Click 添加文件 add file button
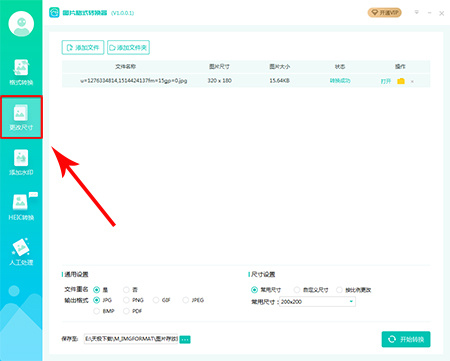450x361 pixels. [83, 47]
